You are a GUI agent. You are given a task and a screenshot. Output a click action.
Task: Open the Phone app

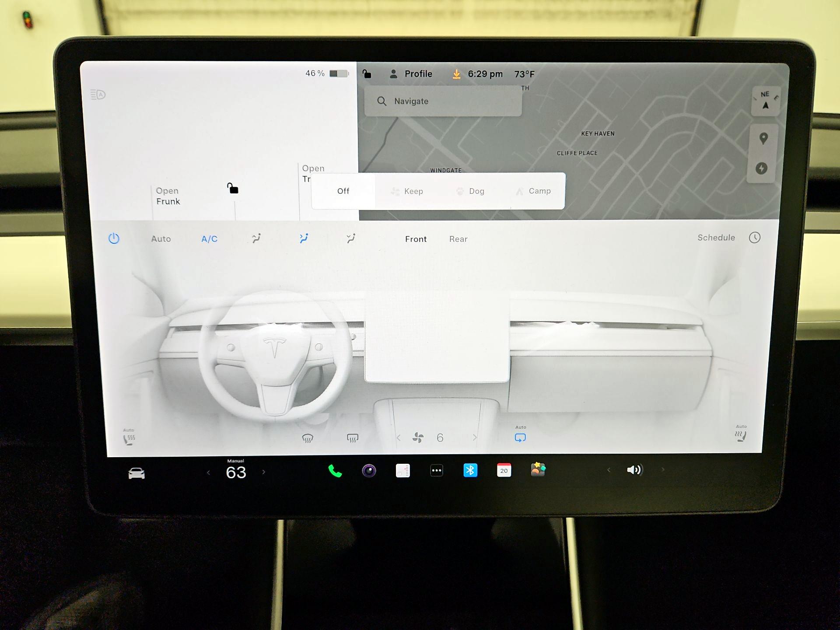pos(335,471)
